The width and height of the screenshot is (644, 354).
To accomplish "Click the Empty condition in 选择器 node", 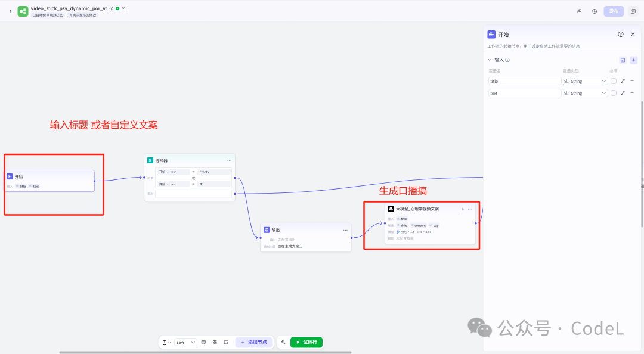I will [213, 172].
